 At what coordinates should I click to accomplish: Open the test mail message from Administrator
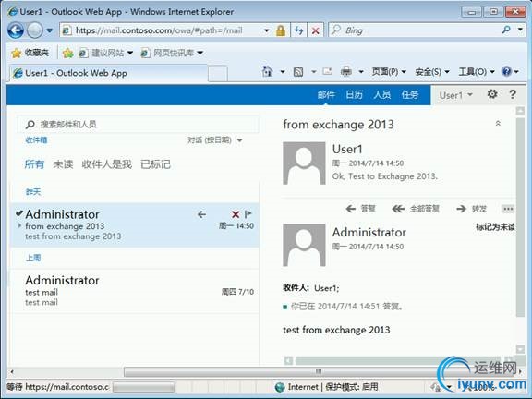click(135, 291)
